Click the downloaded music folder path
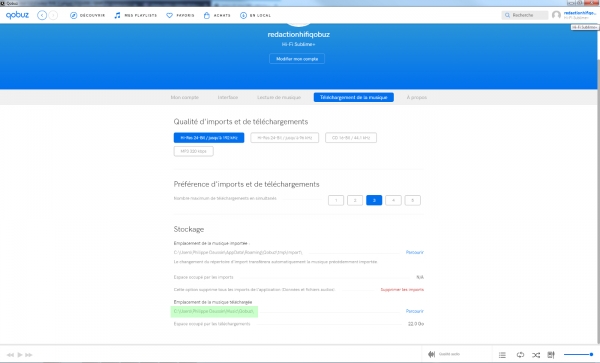The image size is (600, 363). pyautogui.click(x=214, y=311)
